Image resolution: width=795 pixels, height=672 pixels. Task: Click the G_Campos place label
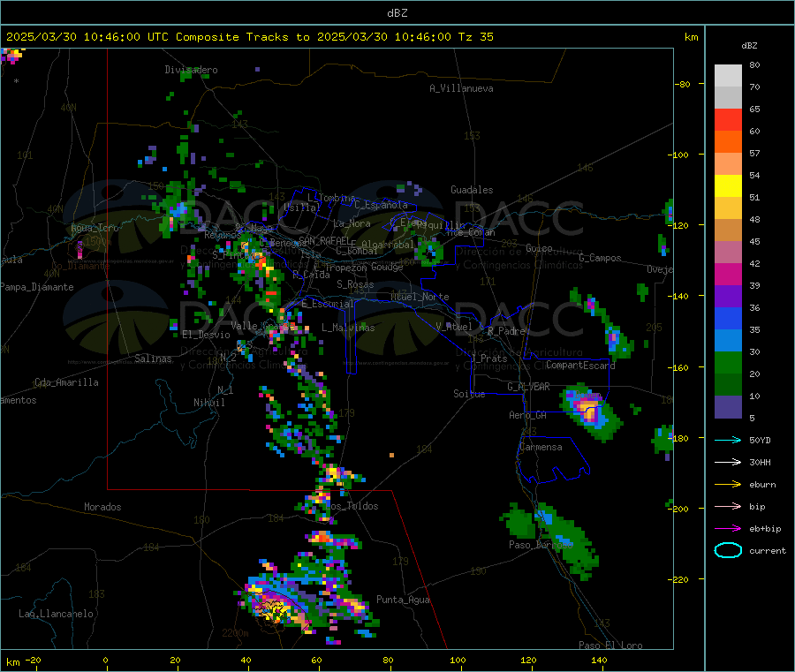pos(600,258)
